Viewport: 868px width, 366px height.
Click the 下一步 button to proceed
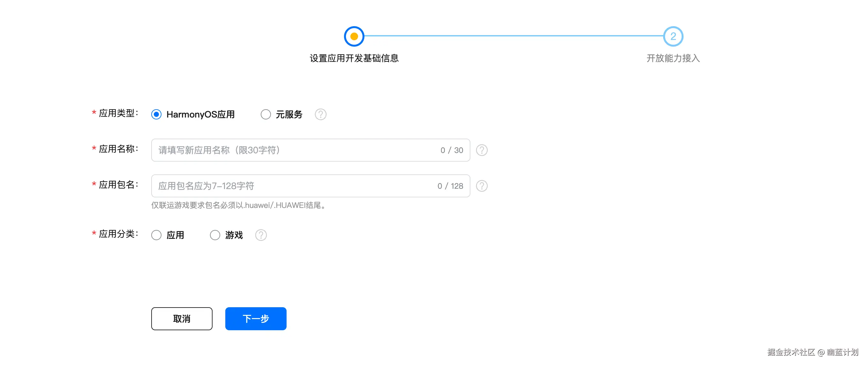[255, 318]
